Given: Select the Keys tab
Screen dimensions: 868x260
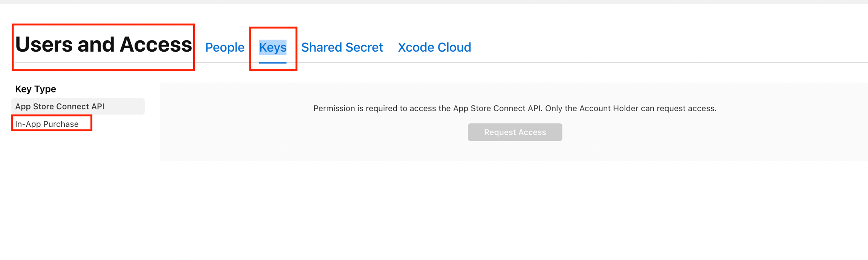Looking at the screenshot, I should coord(272,48).
